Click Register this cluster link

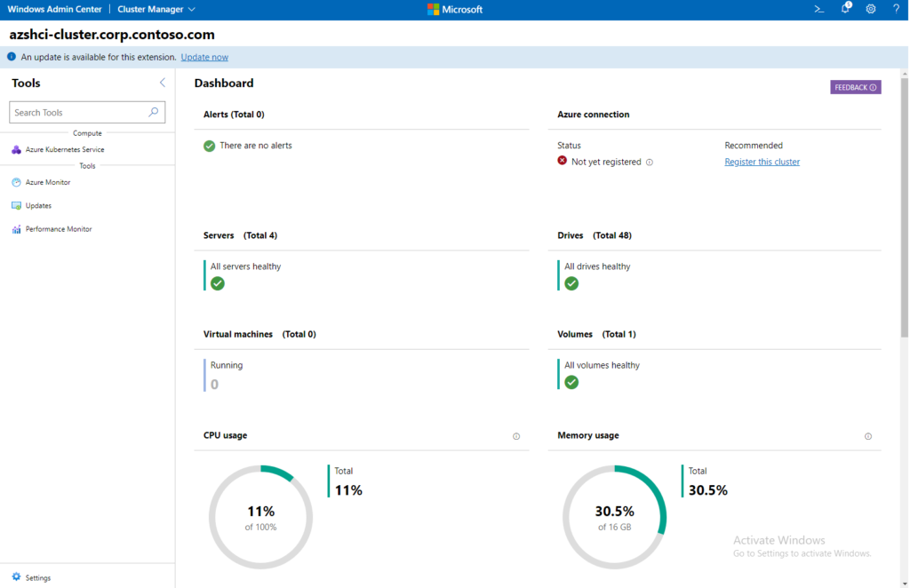[x=762, y=162]
